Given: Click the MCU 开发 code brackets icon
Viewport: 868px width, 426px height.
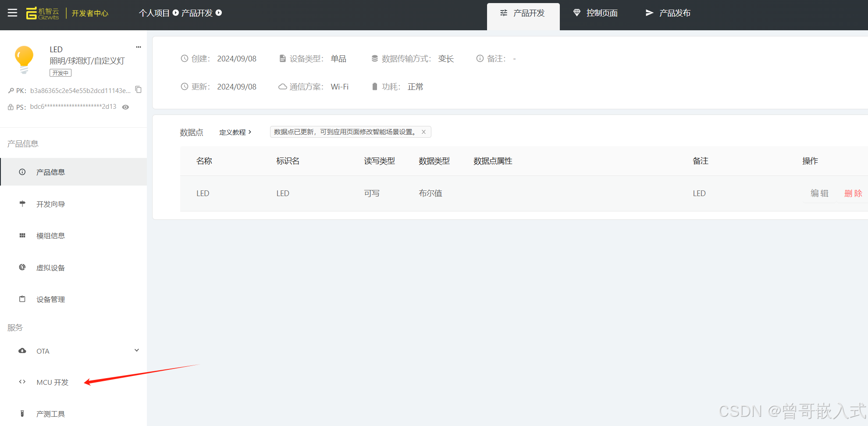Looking at the screenshot, I should (x=22, y=382).
